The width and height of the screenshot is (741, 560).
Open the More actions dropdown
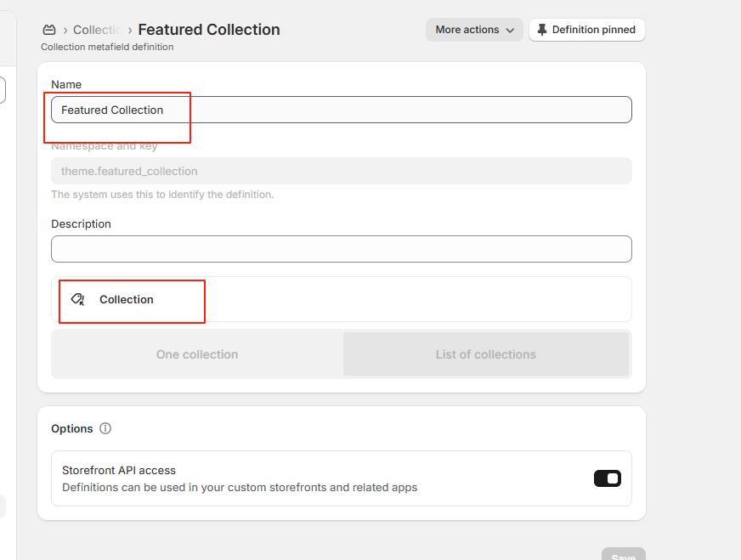click(474, 30)
